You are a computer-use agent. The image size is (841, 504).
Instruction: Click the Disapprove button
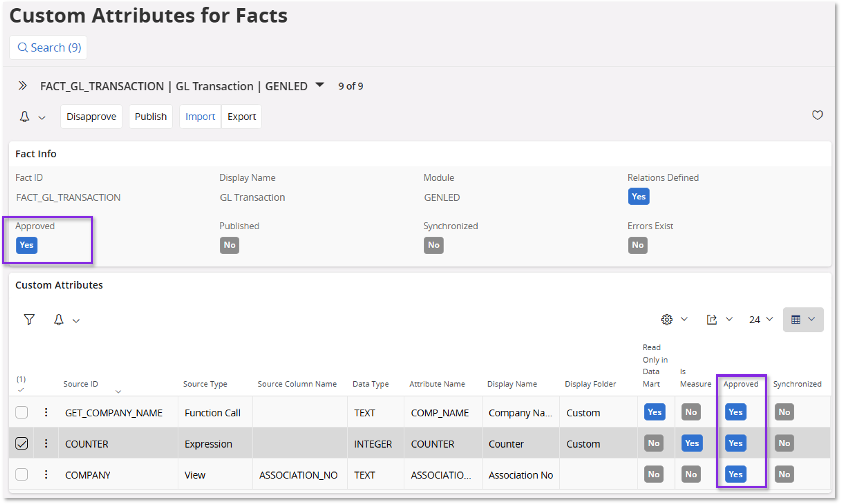91,117
